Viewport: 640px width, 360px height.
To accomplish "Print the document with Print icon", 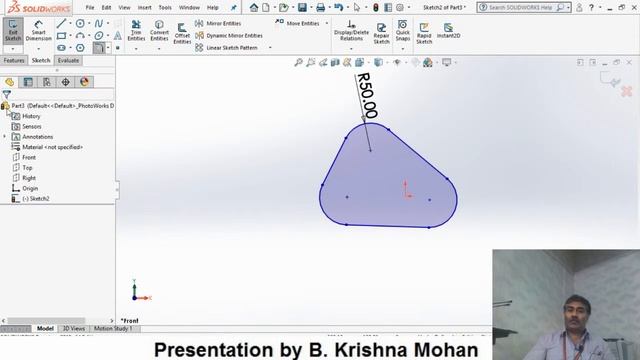I will click(x=321, y=7).
